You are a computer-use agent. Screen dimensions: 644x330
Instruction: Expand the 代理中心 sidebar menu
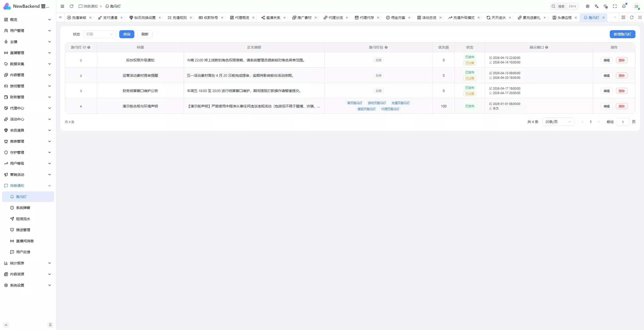tap(28, 108)
